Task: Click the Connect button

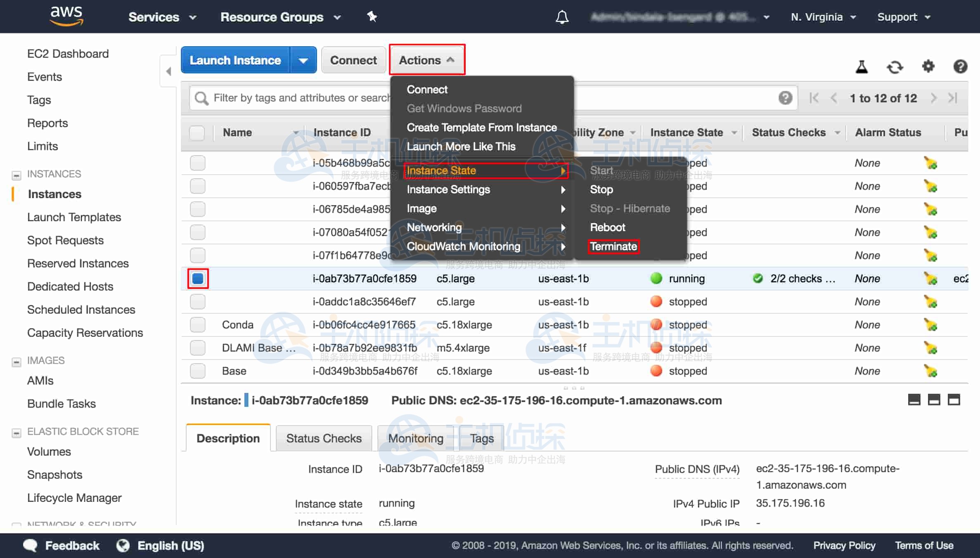Action: coord(353,60)
